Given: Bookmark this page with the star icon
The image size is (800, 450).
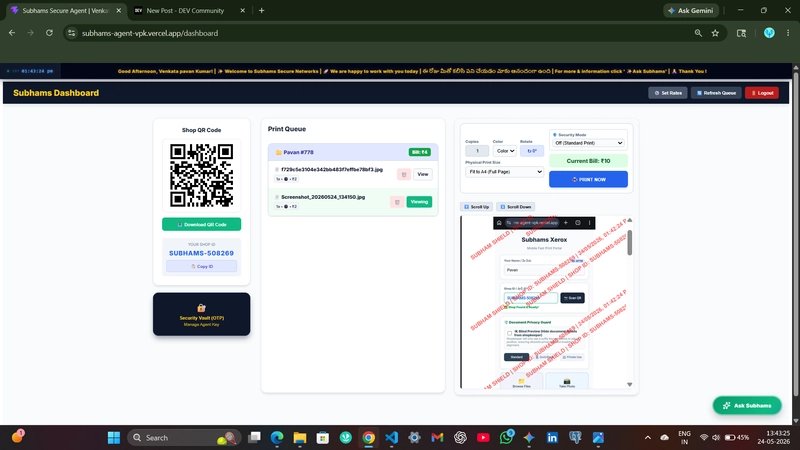Looking at the screenshot, I should pyautogui.click(x=715, y=33).
